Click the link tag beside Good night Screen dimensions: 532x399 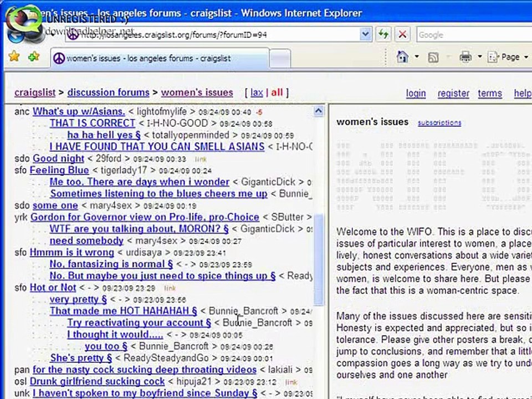[201, 159]
